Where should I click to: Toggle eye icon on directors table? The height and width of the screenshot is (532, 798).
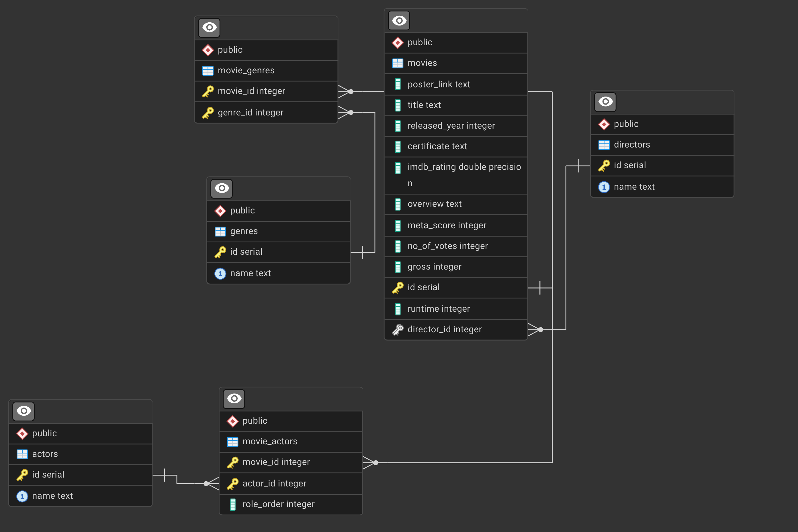click(x=605, y=102)
